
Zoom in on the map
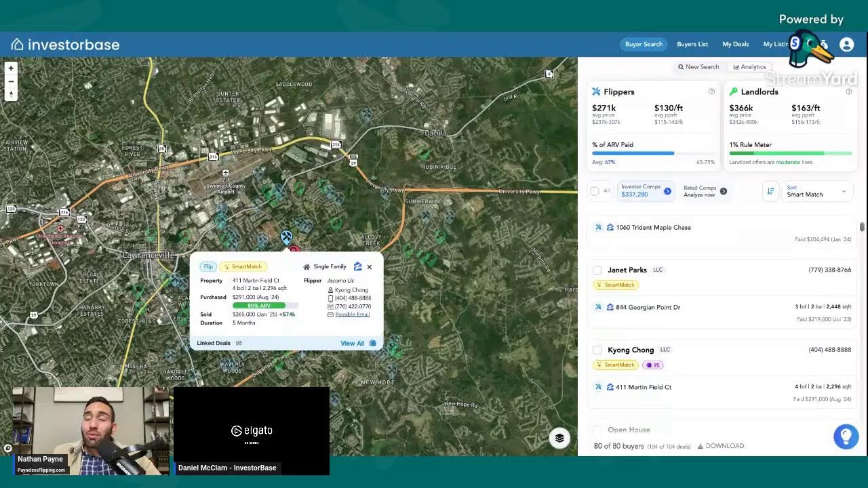(11, 68)
